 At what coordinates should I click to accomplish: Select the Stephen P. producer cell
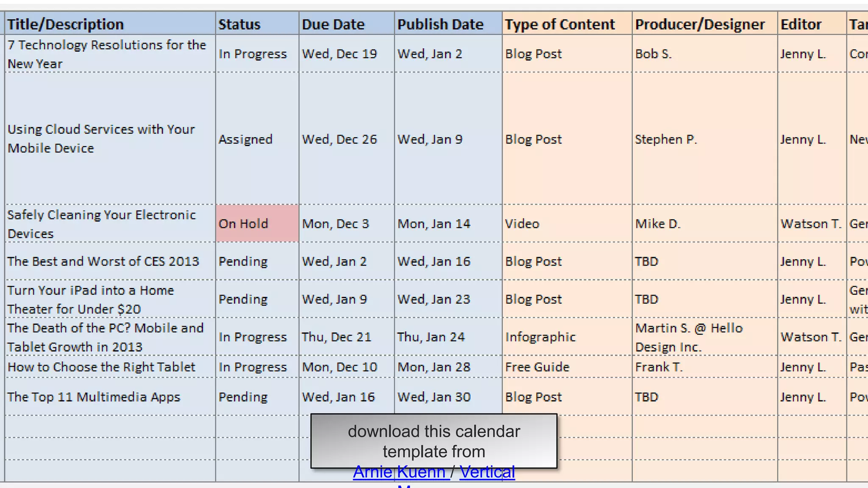[666, 139]
